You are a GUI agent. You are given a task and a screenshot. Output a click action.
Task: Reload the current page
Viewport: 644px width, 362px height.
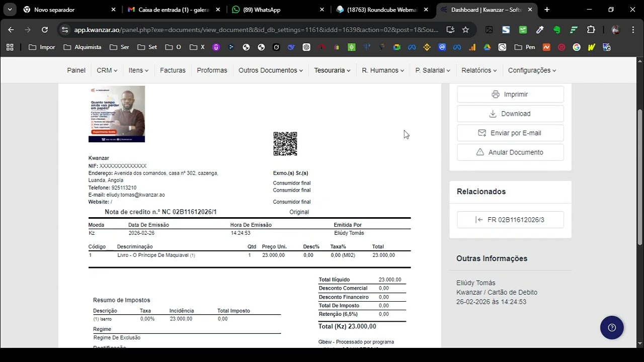pyautogui.click(x=45, y=30)
